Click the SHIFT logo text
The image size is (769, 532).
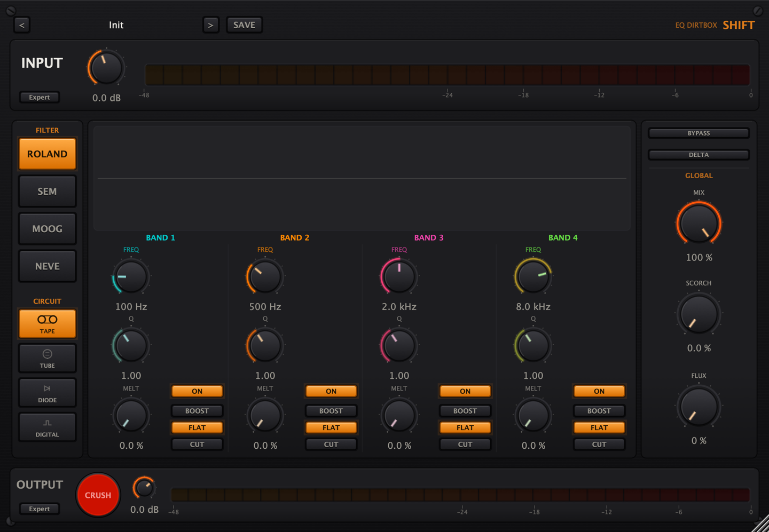tap(739, 25)
